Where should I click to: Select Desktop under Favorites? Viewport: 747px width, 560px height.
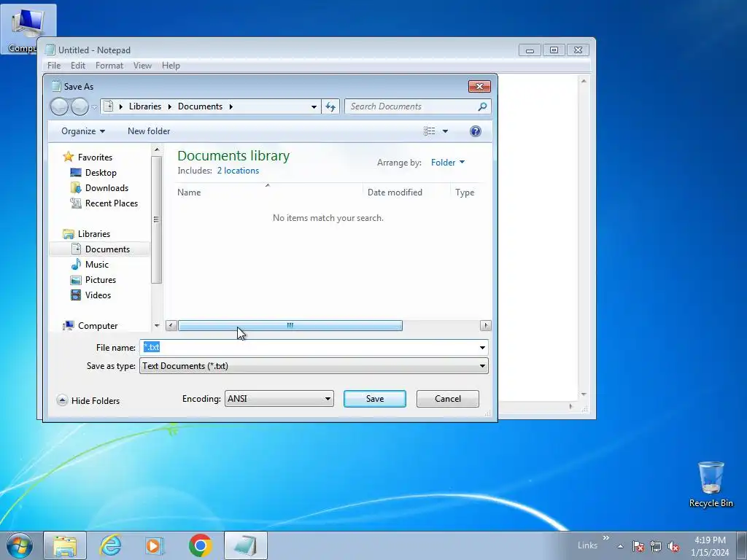coord(101,172)
